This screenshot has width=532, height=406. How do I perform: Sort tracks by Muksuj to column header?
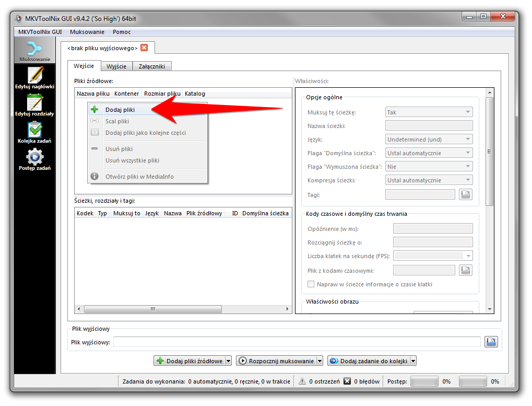click(127, 213)
